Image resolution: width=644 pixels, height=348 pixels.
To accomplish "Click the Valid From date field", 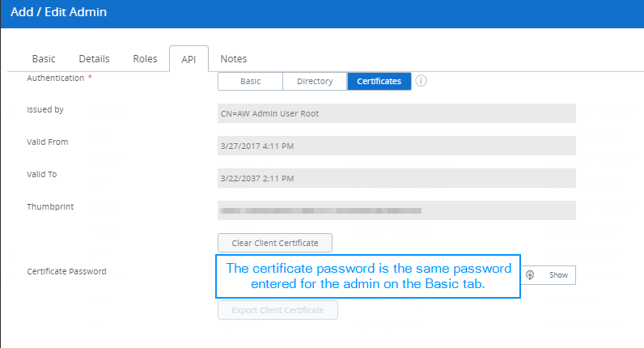I will pyautogui.click(x=396, y=146).
